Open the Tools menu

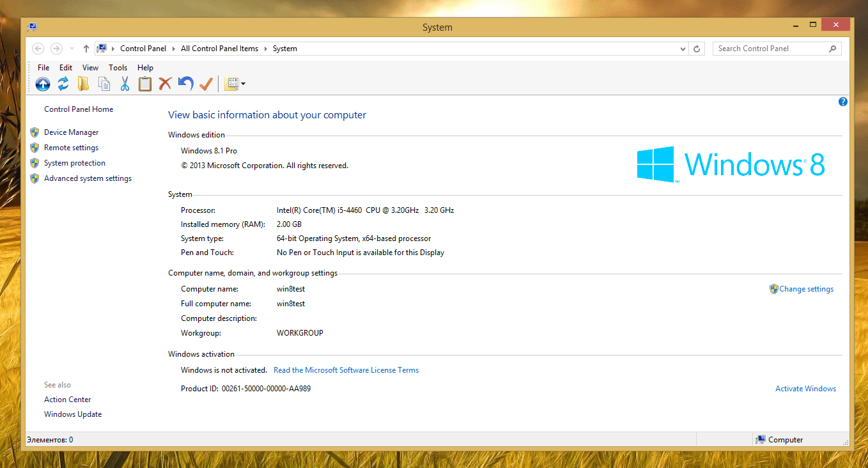pyautogui.click(x=118, y=68)
